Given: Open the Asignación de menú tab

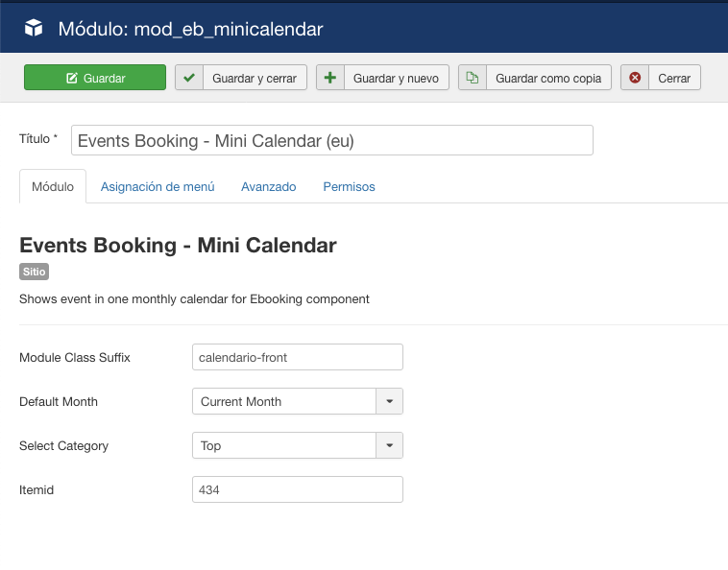Looking at the screenshot, I should coord(158,186).
